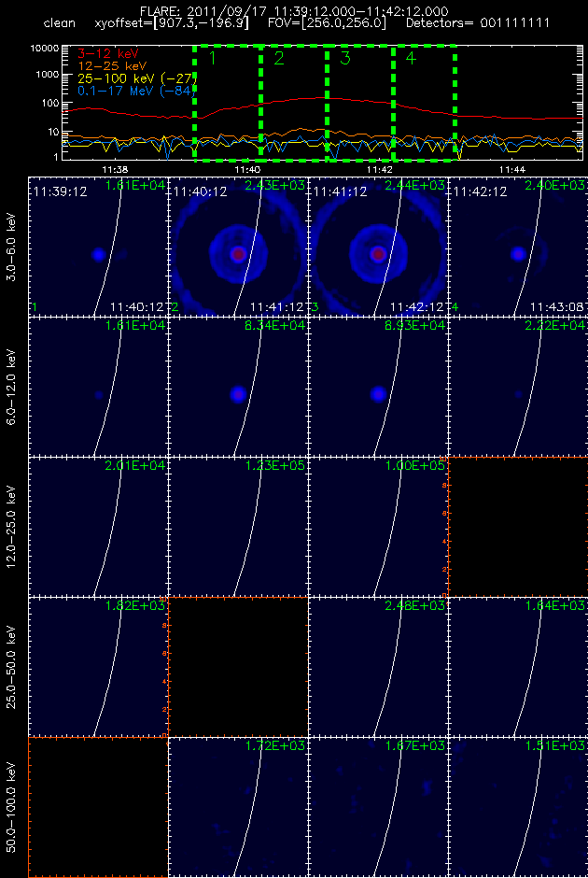Open the 6.0-12.0 keV image with peak 8.34E+04

point(238,387)
